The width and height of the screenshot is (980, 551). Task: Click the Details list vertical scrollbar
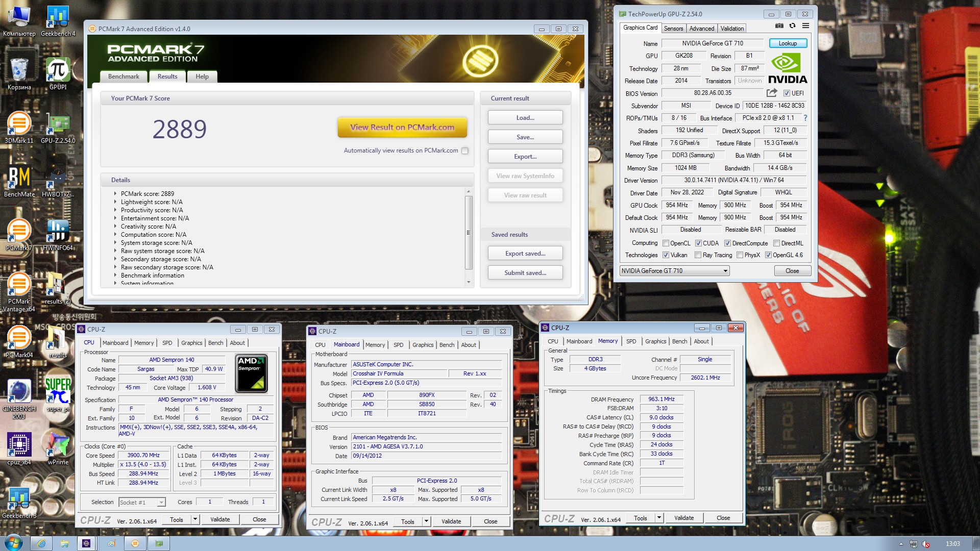coord(469,232)
